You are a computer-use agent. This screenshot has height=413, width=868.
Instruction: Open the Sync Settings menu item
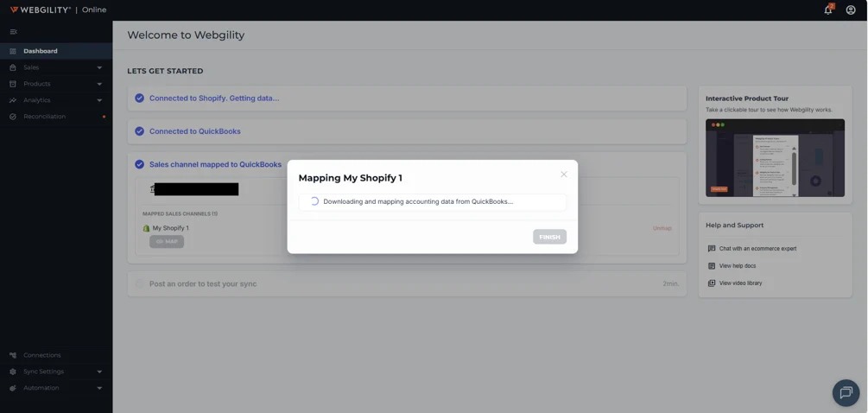(x=56, y=372)
